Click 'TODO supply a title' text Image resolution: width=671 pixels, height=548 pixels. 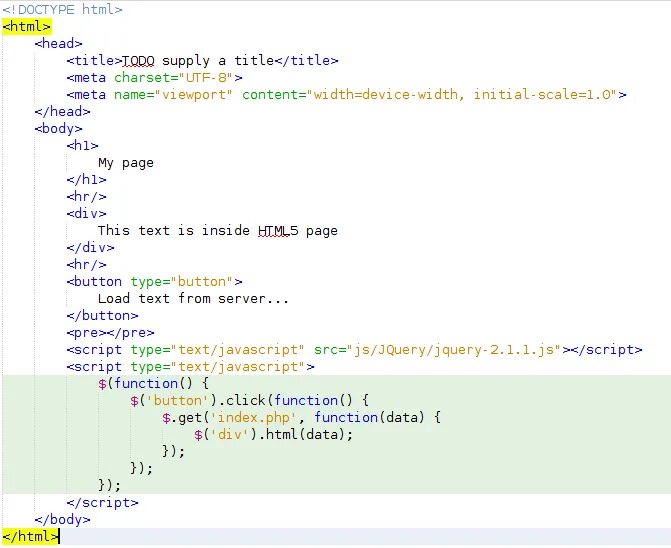point(198,61)
